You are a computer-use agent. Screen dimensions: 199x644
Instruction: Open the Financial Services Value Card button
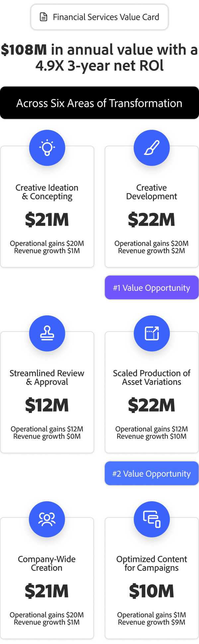(x=99, y=17)
